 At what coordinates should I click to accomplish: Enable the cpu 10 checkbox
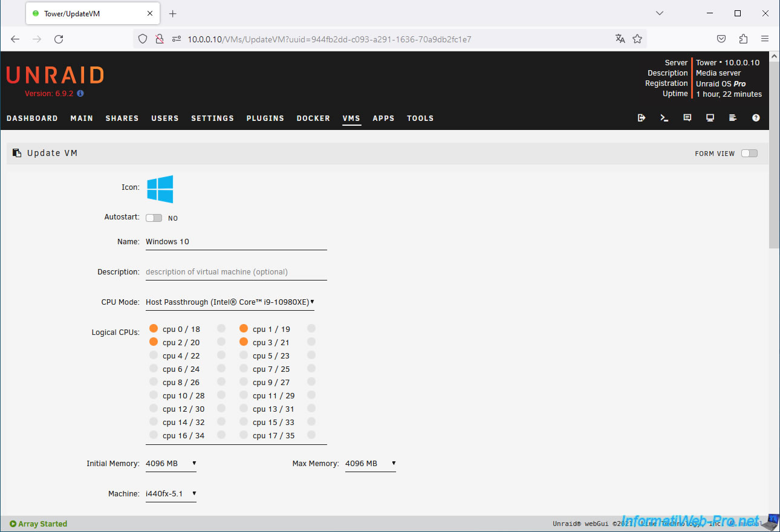pyautogui.click(x=154, y=395)
